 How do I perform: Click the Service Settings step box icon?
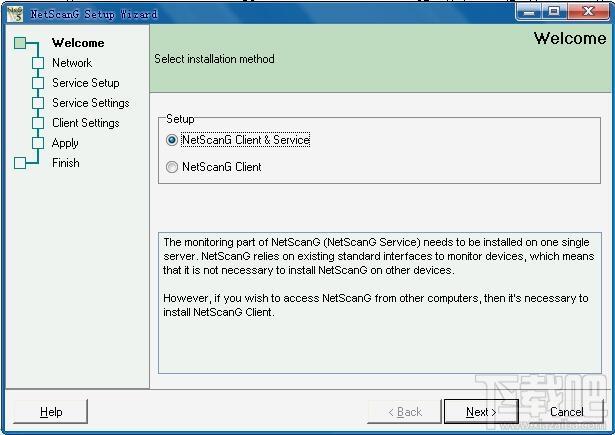[38, 103]
